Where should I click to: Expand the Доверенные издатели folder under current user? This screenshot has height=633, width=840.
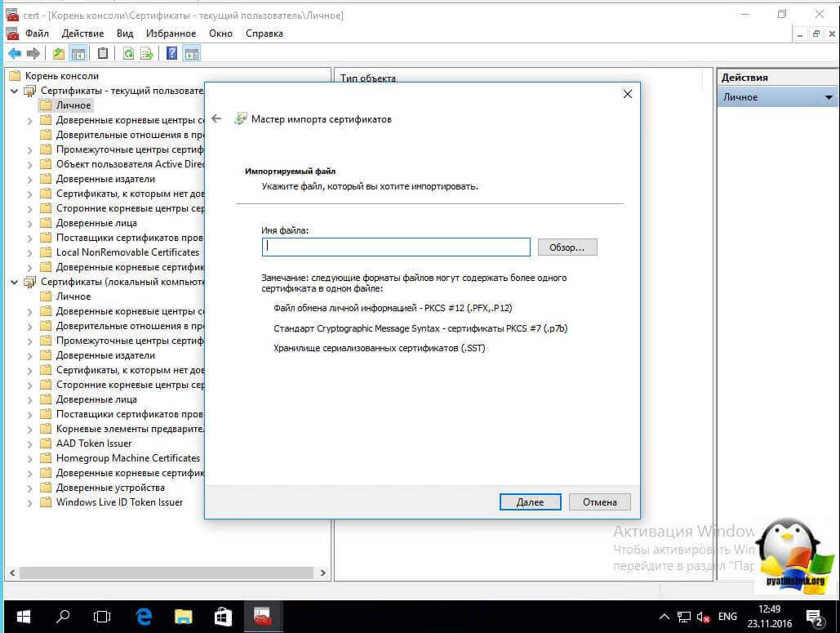(30, 179)
